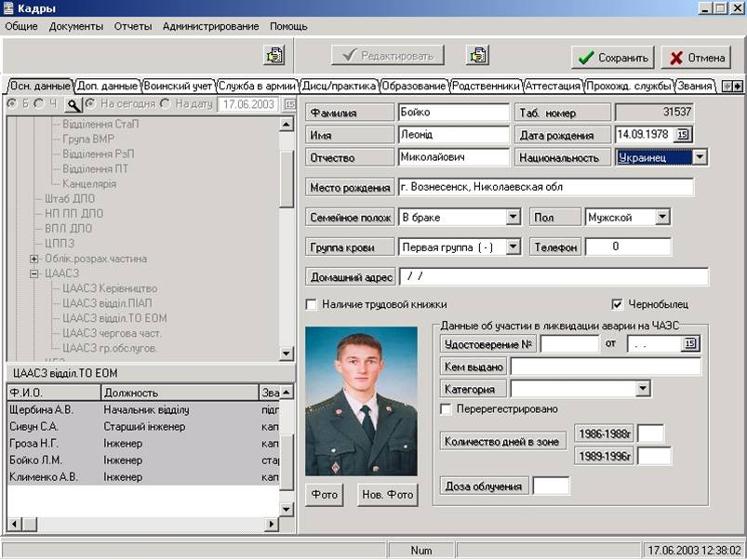Image resolution: width=747 pixels, height=560 pixels.
Task: Click the magnifier search icon above the tree
Action: pyautogui.click(x=73, y=104)
